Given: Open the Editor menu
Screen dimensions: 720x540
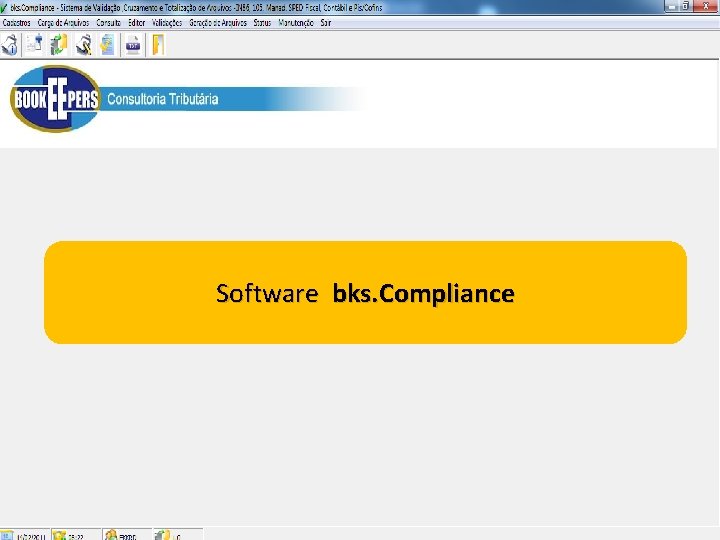Looking at the screenshot, I should point(136,22).
